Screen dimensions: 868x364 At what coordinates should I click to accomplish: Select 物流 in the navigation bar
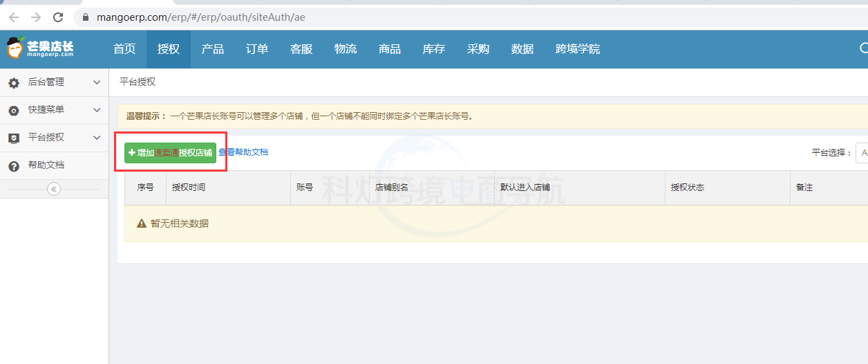346,49
